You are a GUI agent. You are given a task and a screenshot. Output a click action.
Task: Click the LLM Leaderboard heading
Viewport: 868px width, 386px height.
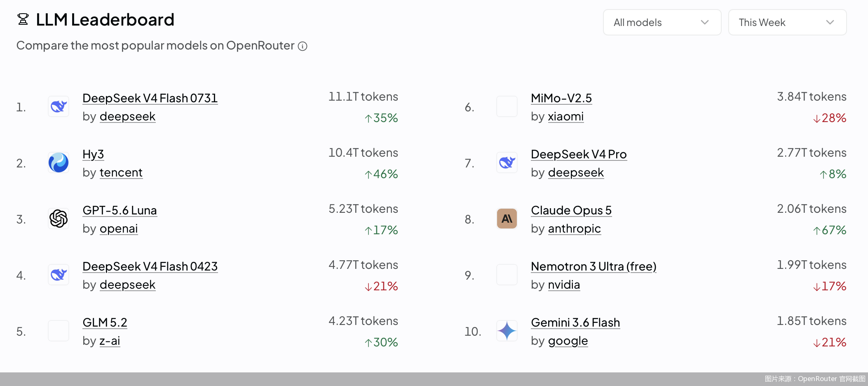[x=105, y=20]
